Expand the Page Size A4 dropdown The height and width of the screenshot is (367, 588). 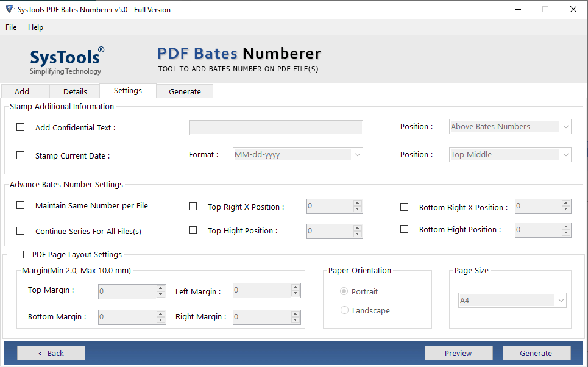coord(561,301)
